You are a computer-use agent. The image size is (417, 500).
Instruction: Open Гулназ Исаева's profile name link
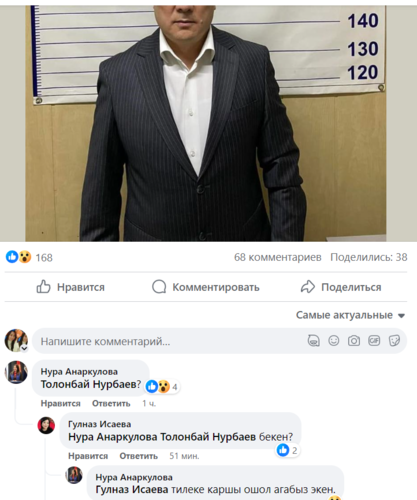pos(100,424)
